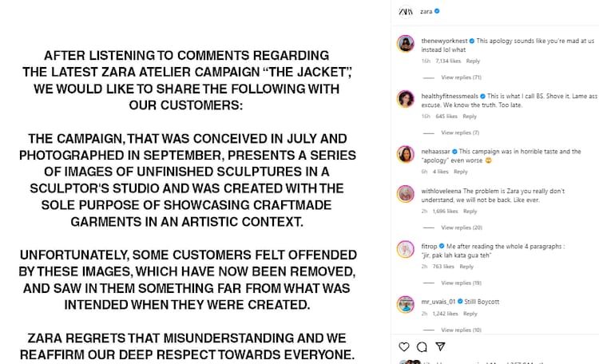Share the post via paper plane icon
This screenshot has width=599, height=364.
439,347
